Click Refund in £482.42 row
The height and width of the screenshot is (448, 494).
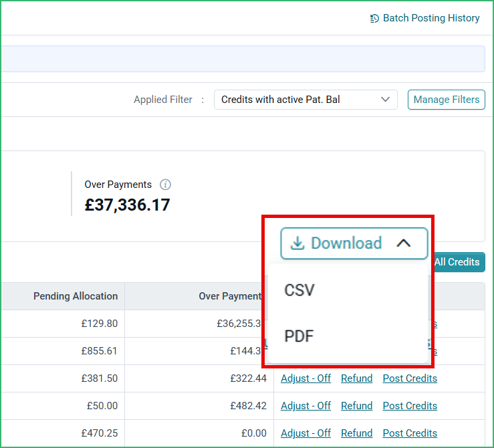coord(357,405)
